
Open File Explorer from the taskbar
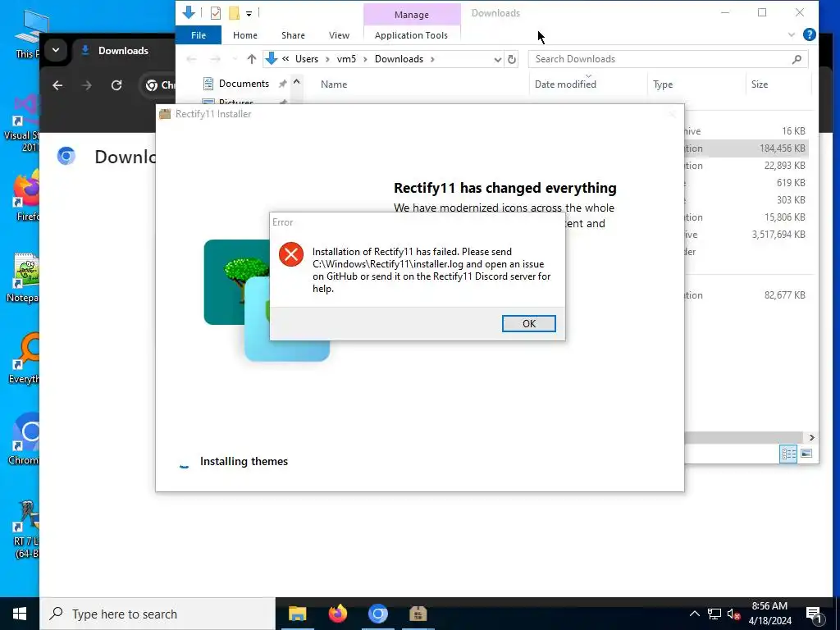point(297,614)
